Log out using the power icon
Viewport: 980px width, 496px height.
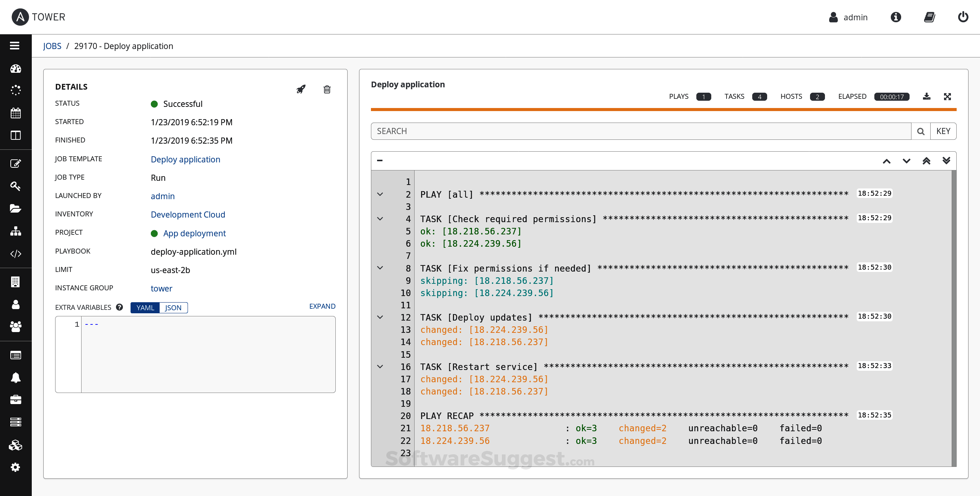[963, 17]
